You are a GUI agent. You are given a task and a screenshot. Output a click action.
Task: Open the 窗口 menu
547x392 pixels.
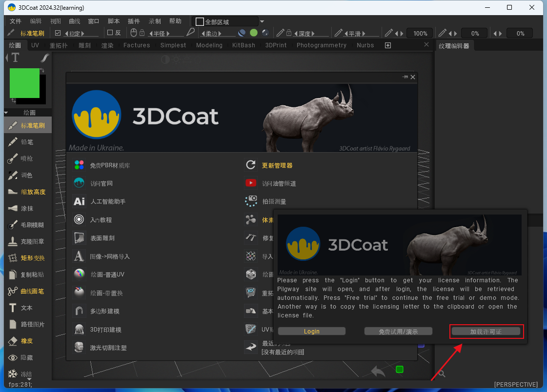click(94, 21)
